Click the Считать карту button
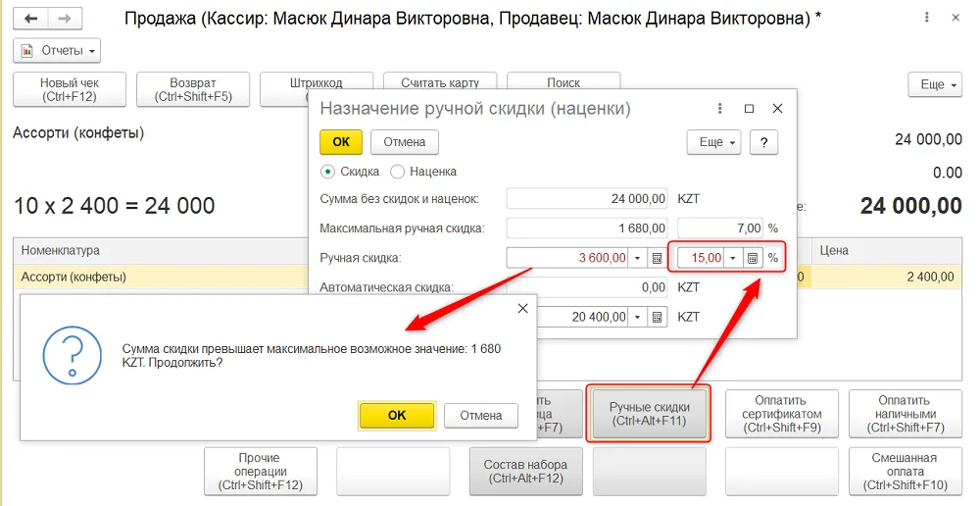The height and width of the screenshot is (506, 980). [x=440, y=81]
